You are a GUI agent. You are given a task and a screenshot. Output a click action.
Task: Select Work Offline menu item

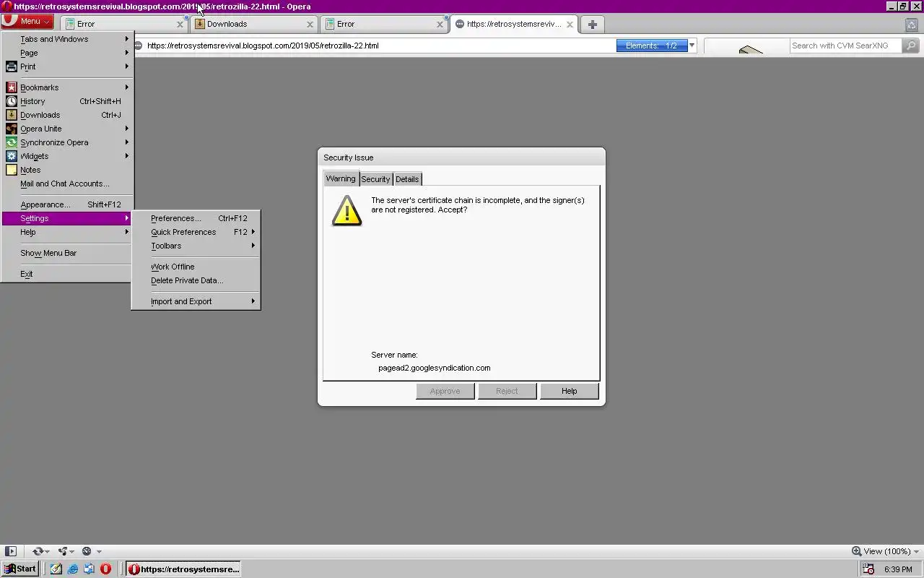coord(196,267)
